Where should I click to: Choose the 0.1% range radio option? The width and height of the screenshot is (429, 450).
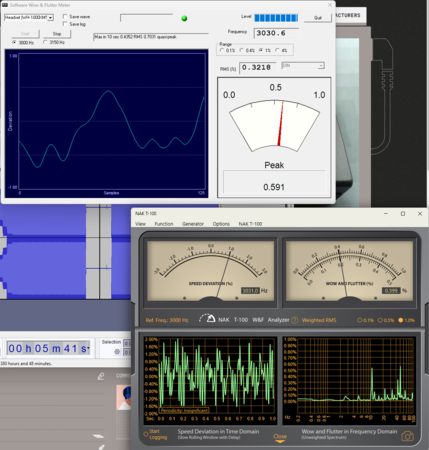click(x=222, y=50)
